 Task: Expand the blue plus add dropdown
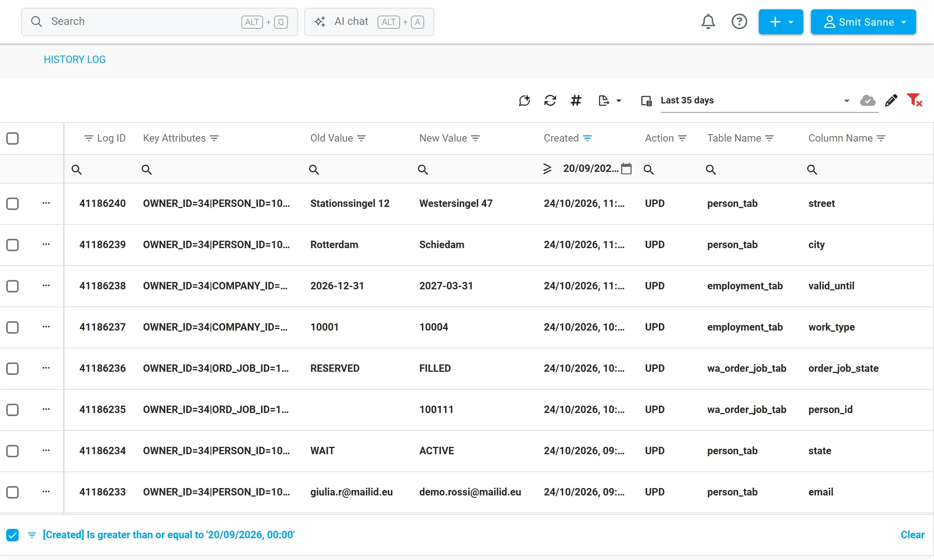point(781,22)
